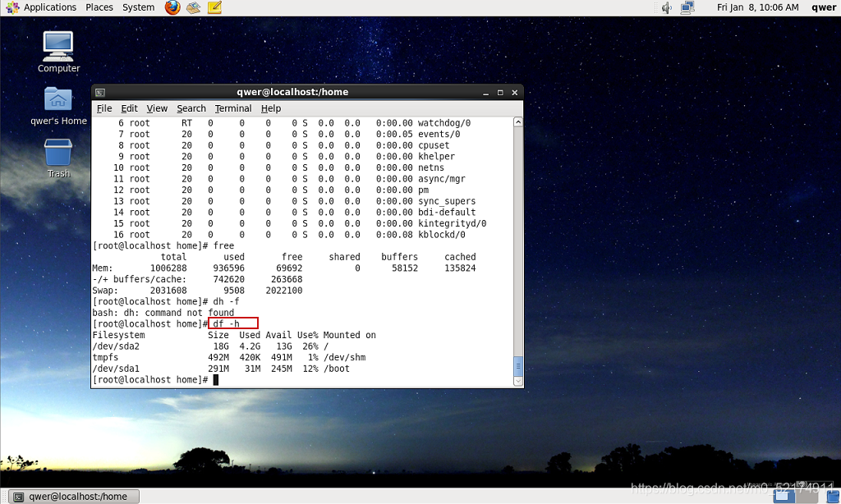Click the /dev/sda1 filesystem row

click(221, 369)
